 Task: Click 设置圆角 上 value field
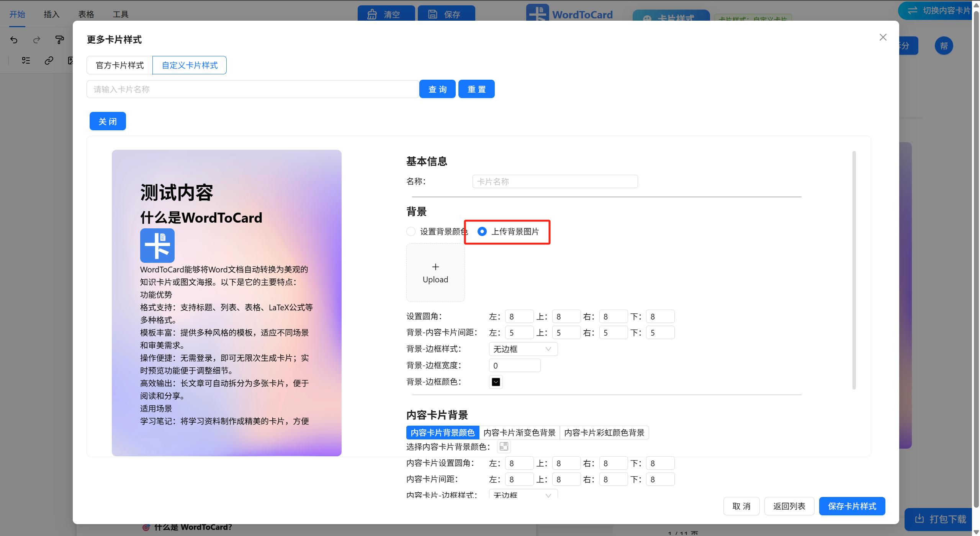pyautogui.click(x=566, y=316)
